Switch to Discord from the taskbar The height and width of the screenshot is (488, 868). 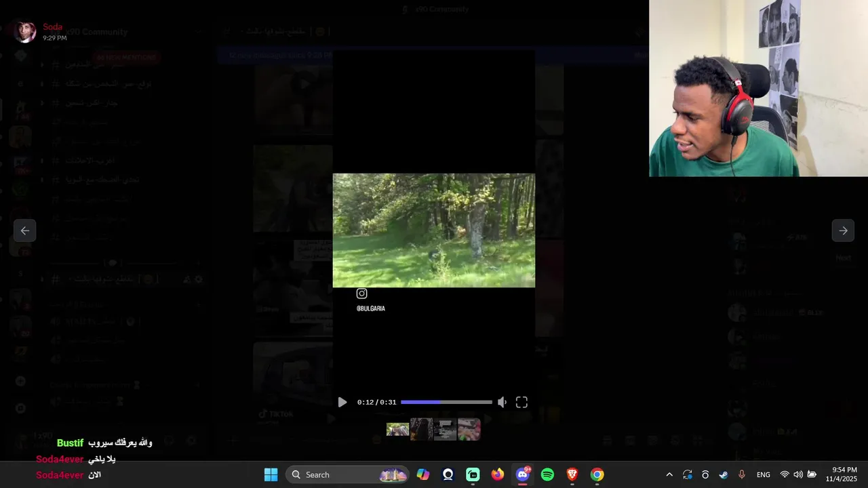tap(523, 474)
